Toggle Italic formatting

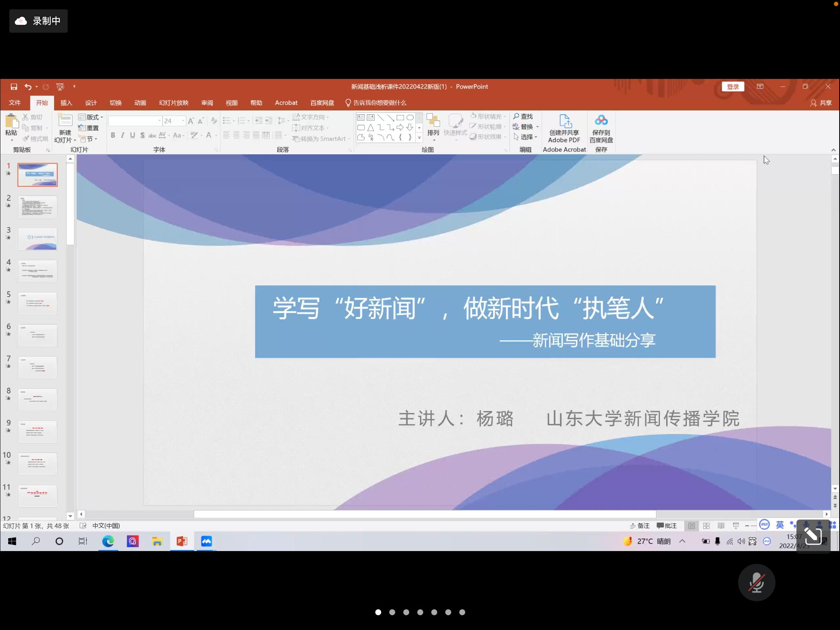pos(122,135)
